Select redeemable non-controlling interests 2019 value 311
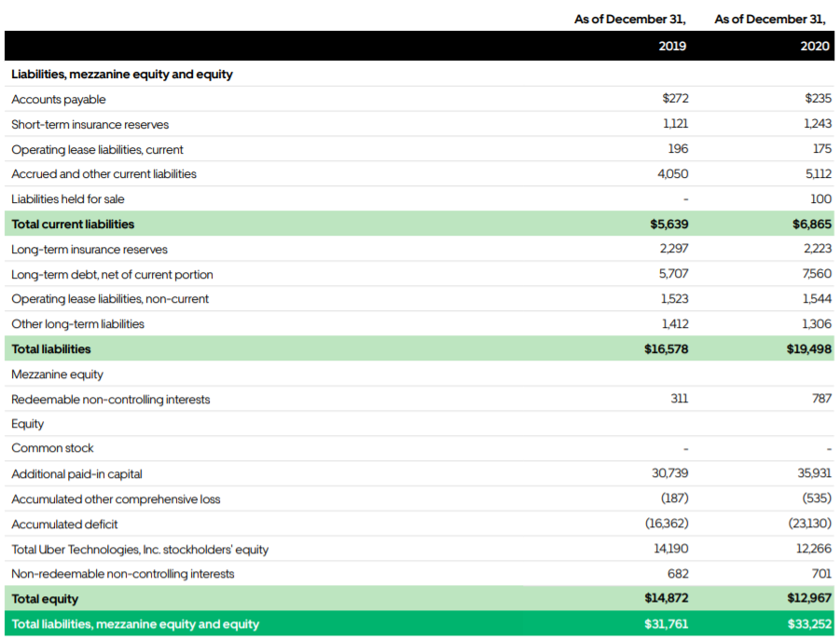 pyautogui.click(x=680, y=399)
